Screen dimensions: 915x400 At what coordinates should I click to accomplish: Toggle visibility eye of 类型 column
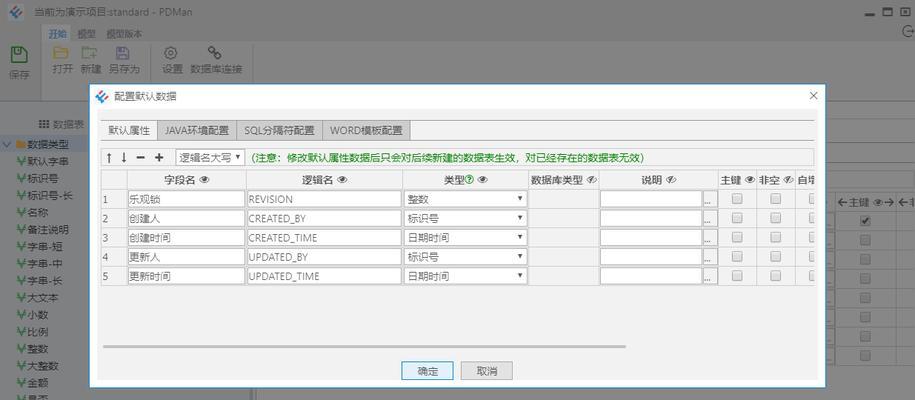coord(482,180)
